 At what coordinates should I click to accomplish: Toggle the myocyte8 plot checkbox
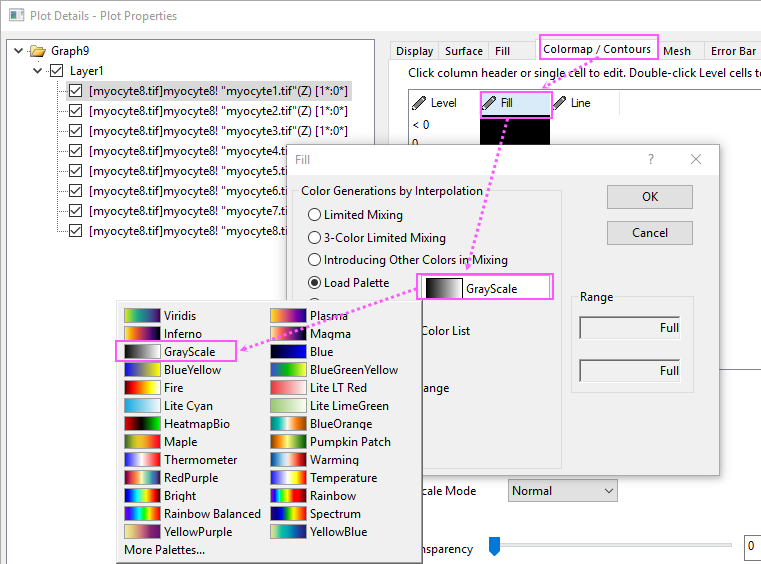pyautogui.click(x=75, y=230)
